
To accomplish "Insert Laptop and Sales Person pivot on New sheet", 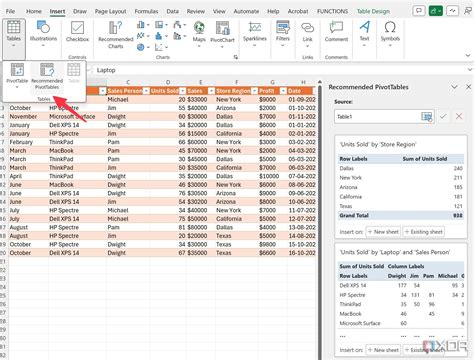I will 383,350.
